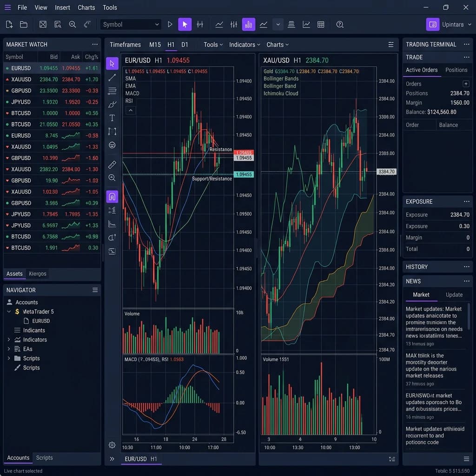Open chart area hamburger menu near Charts

point(391,45)
